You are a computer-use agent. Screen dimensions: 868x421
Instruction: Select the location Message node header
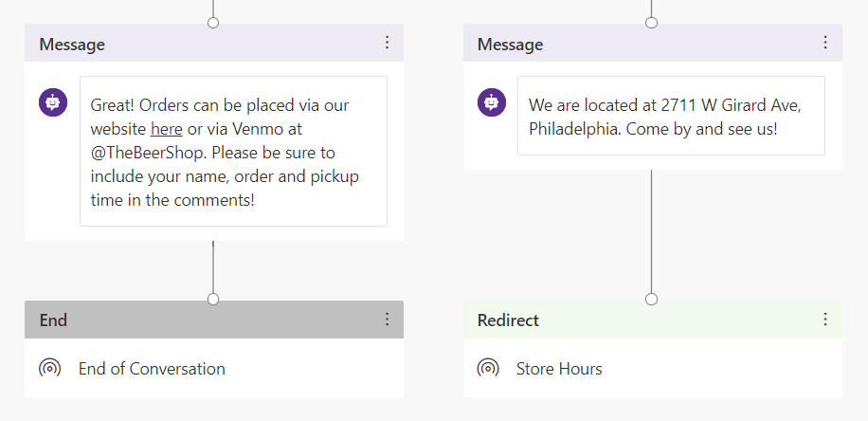pos(625,44)
